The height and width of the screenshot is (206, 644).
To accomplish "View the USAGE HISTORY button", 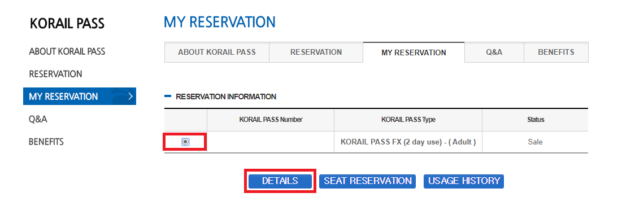I will [464, 181].
